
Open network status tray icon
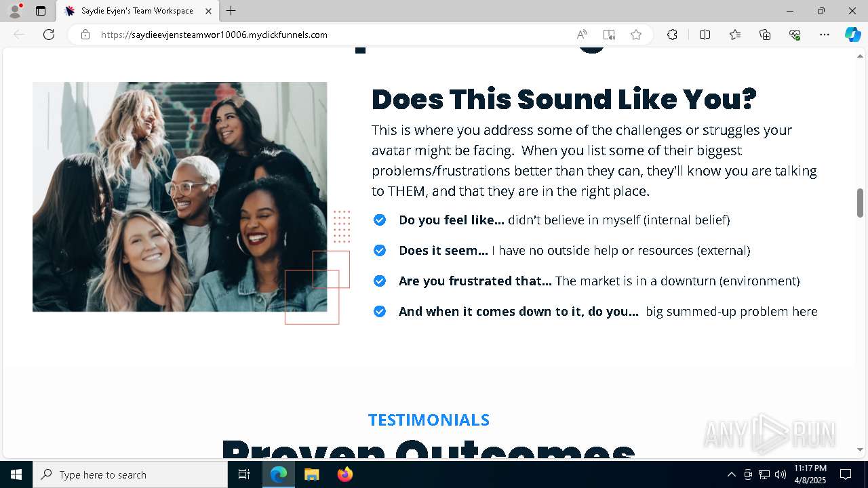coord(764,474)
